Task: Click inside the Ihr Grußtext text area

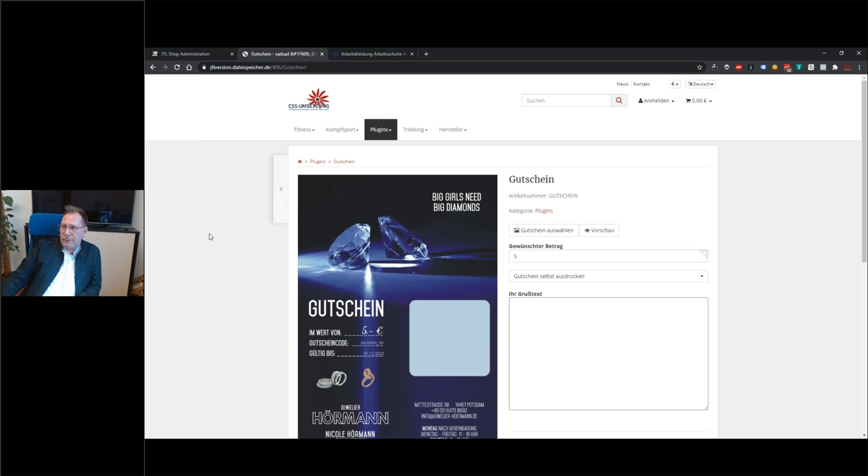Action: pos(608,353)
